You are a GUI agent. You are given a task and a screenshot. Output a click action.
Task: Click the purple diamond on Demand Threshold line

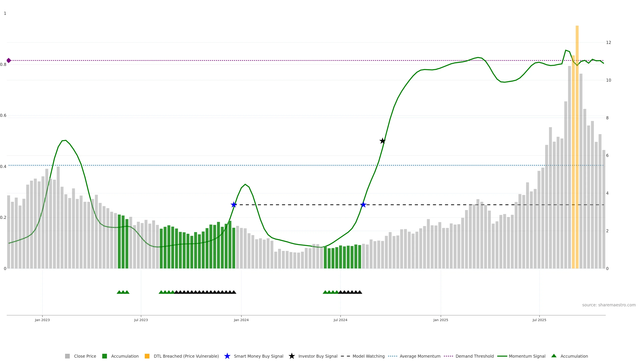click(9, 61)
